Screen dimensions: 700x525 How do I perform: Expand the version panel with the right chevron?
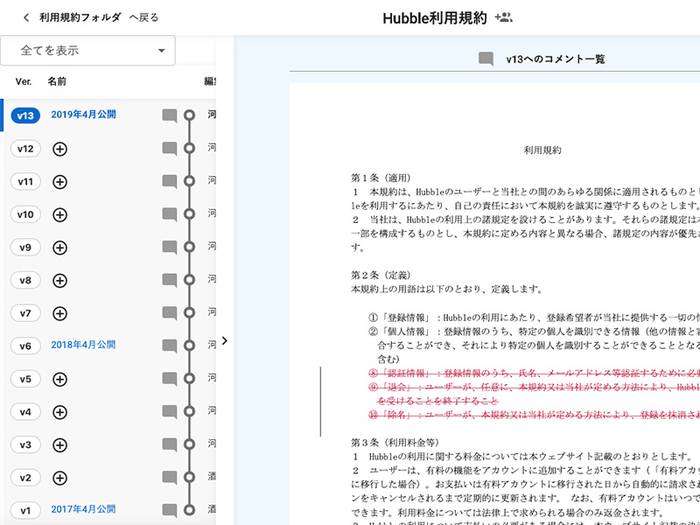point(225,341)
